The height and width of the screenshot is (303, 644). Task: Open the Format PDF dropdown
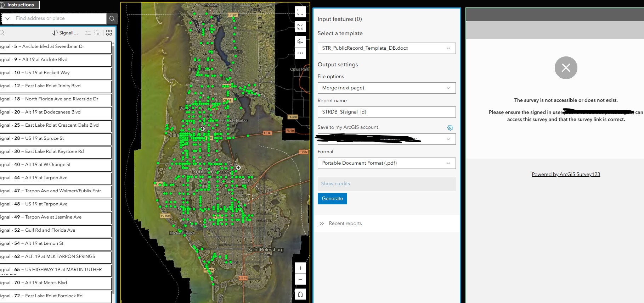coord(386,163)
